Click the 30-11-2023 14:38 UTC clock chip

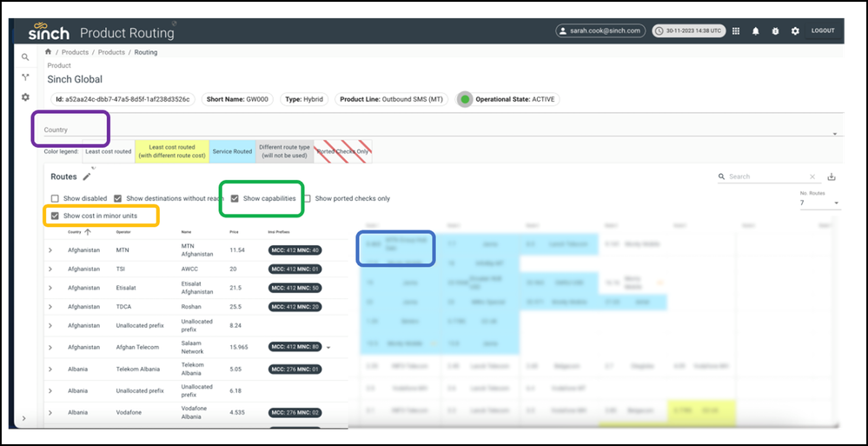tap(689, 31)
